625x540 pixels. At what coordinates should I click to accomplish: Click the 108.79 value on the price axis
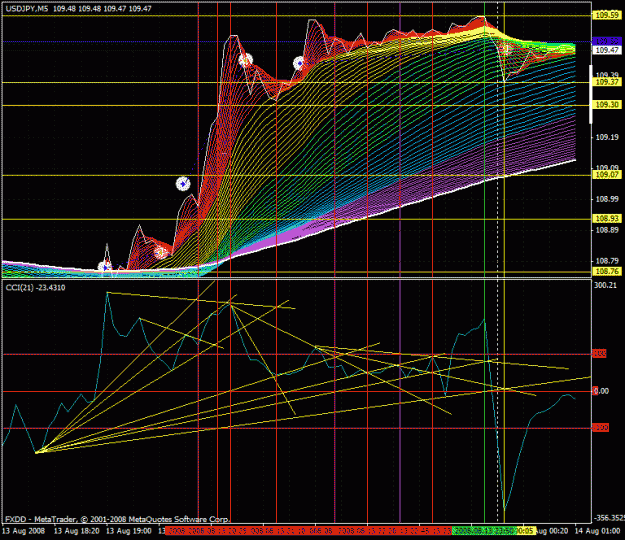point(607,261)
